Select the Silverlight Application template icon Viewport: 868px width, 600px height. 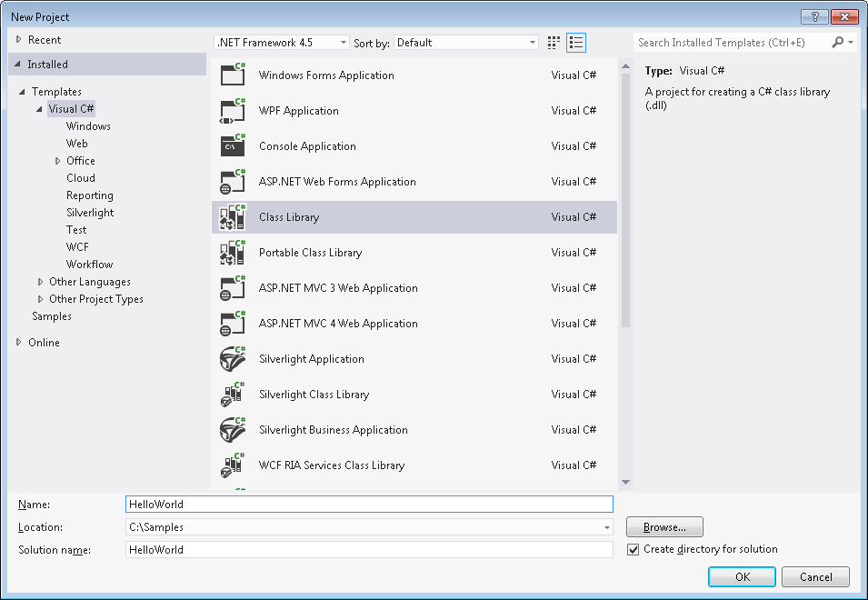pyautogui.click(x=233, y=359)
